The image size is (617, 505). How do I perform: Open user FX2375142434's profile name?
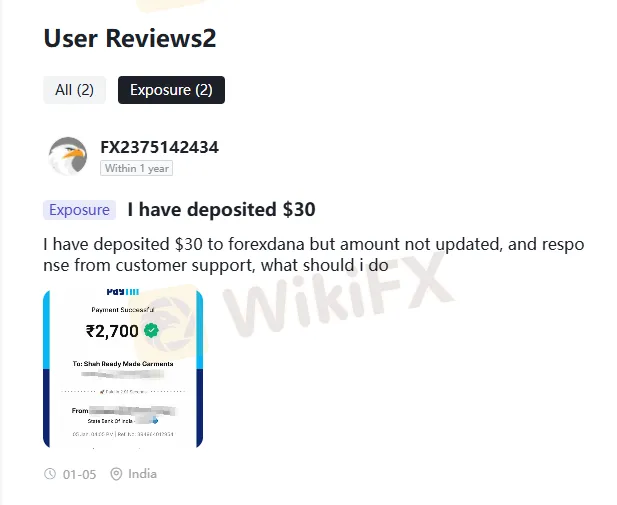click(x=159, y=147)
